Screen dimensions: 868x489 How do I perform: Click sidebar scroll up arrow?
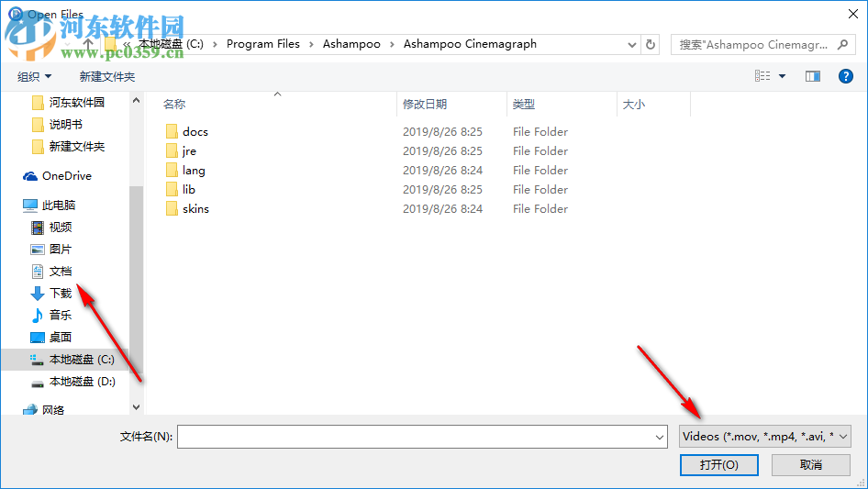click(x=136, y=101)
